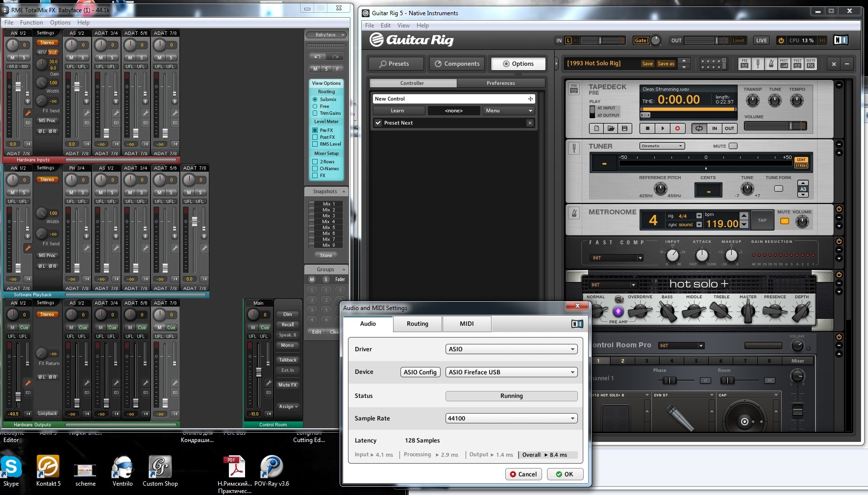
Task: Start recording in the Tapedeck
Action: tap(678, 129)
